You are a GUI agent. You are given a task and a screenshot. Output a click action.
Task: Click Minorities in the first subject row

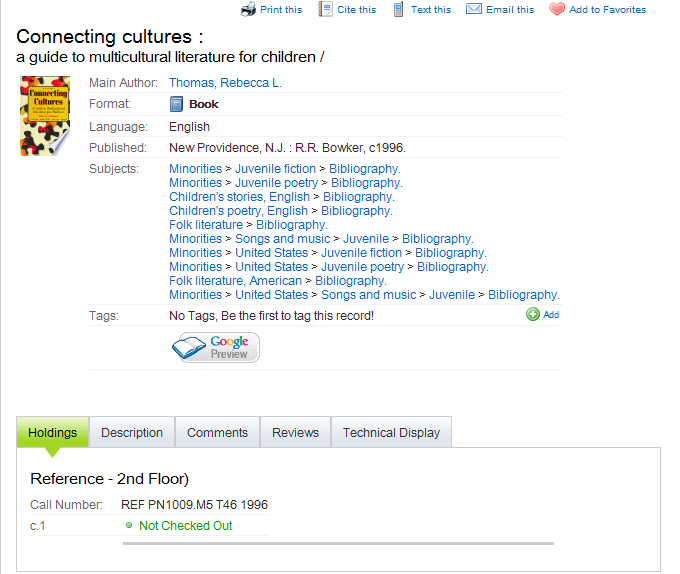point(196,169)
